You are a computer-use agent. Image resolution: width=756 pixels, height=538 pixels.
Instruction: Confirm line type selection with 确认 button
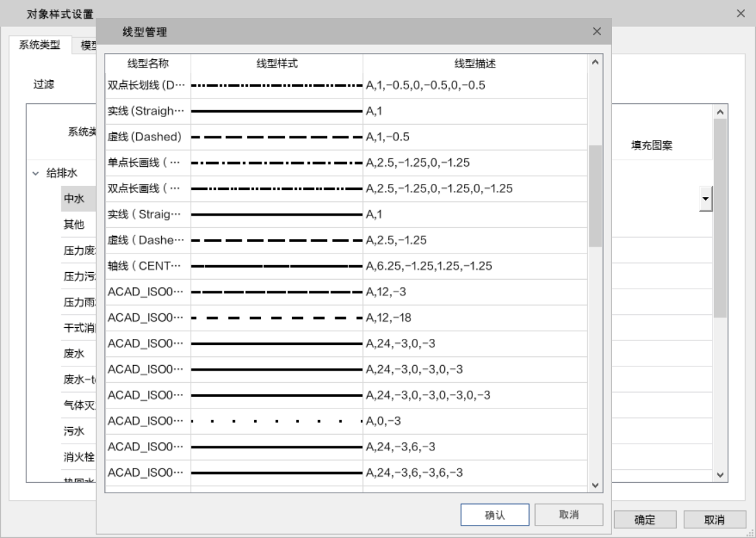[x=494, y=515]
